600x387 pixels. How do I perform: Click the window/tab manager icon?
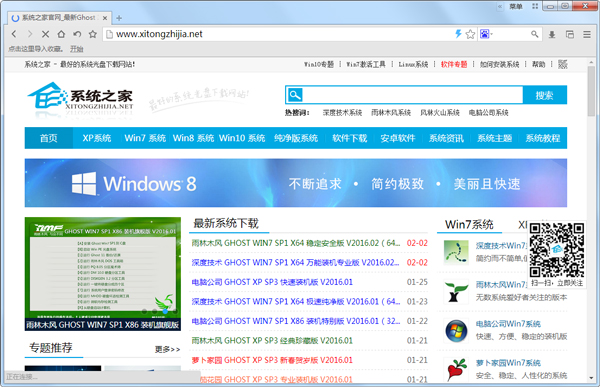click(x=570, y=34)
